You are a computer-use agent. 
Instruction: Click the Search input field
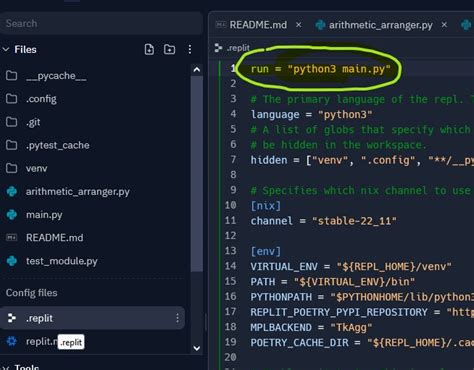101,23
